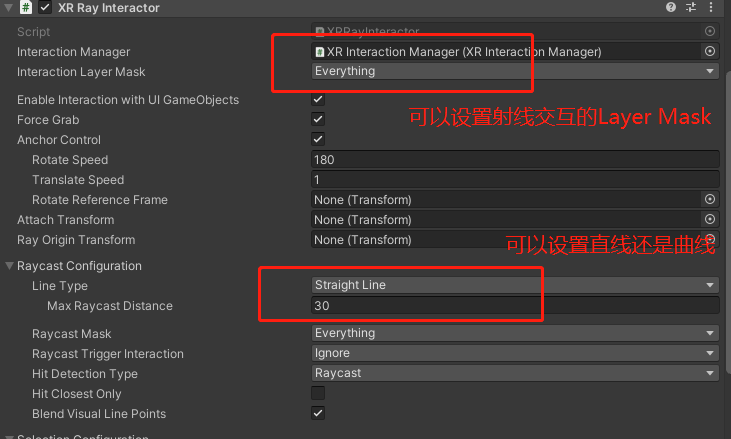The height and width of the screenshot is (439, 731).
Task: Click the Interaction Layer Mask label
Action: pyautogui.click(x=81, y=72)
